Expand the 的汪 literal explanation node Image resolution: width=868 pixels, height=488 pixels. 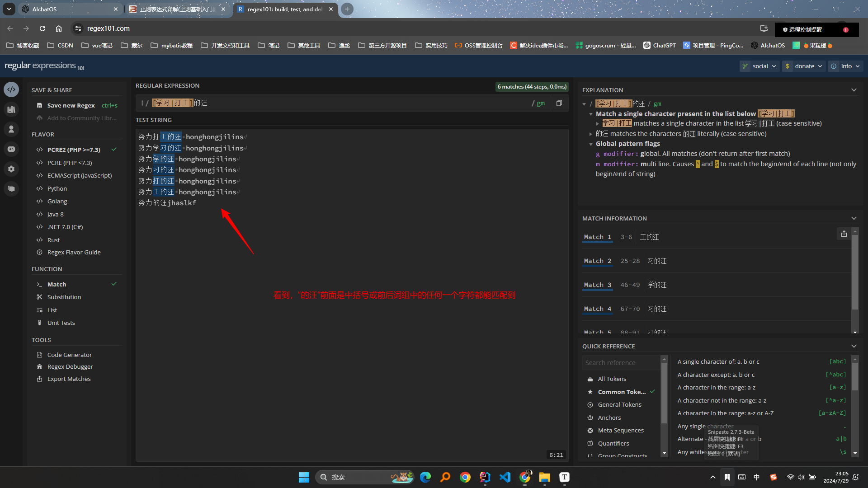point(590,134)
